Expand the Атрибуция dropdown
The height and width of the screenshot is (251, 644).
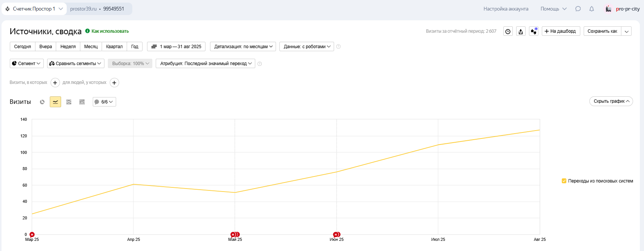point(205,64)
